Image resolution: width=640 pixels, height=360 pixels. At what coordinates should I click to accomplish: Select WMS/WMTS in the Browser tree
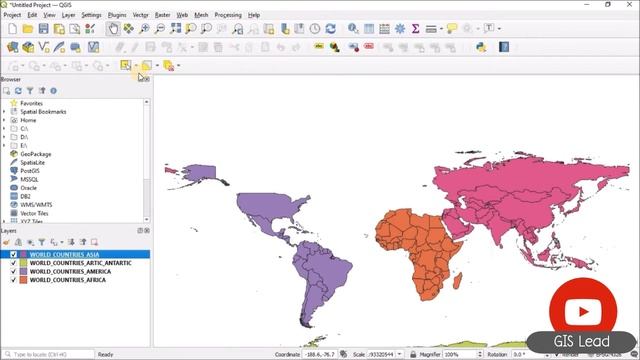(x=36, y=204)
